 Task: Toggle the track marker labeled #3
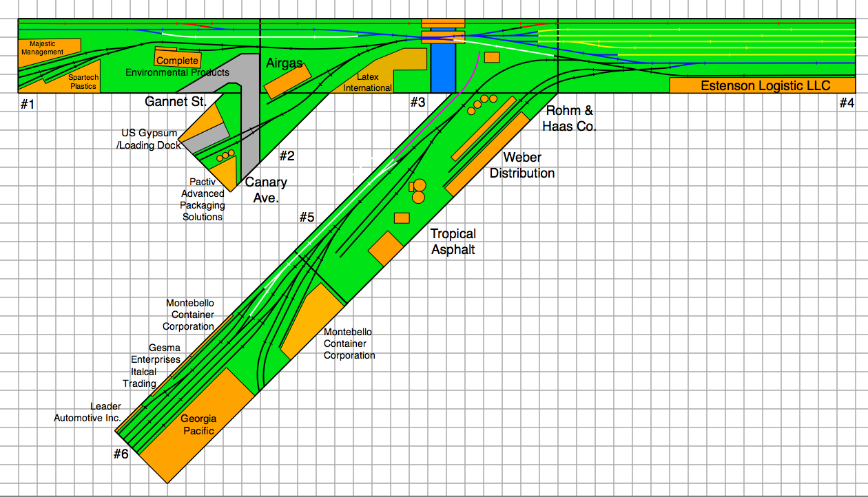[417, 101]
